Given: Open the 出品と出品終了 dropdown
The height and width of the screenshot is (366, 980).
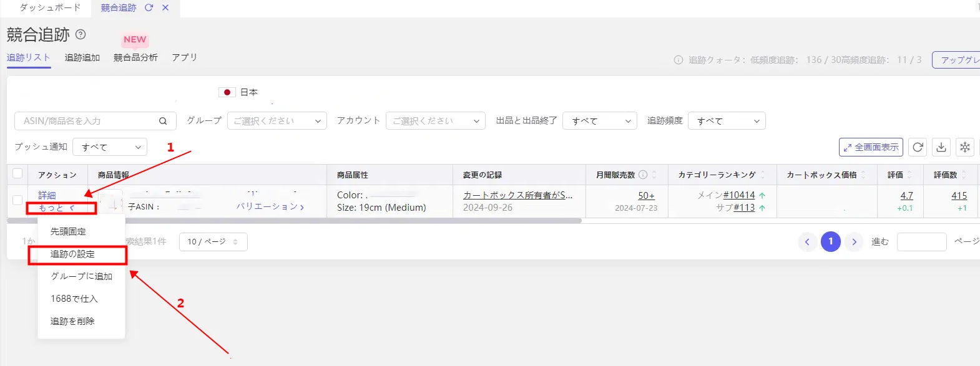Looking at the screenshot, I should coord(600,121).
